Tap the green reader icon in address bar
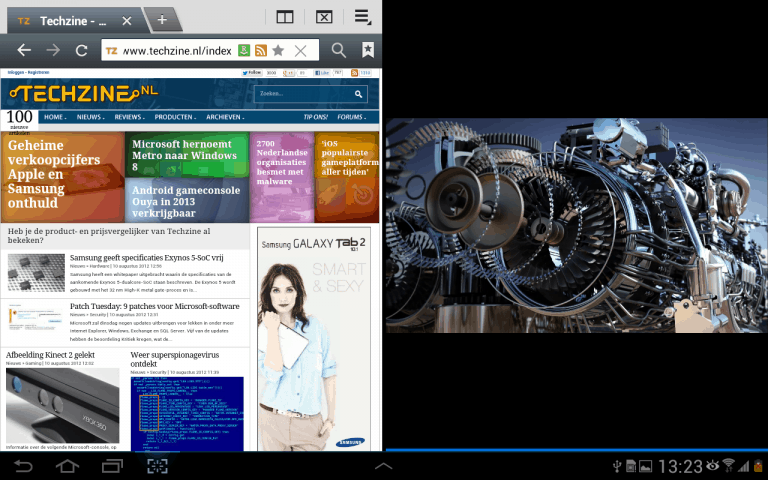 coord(244,50)
